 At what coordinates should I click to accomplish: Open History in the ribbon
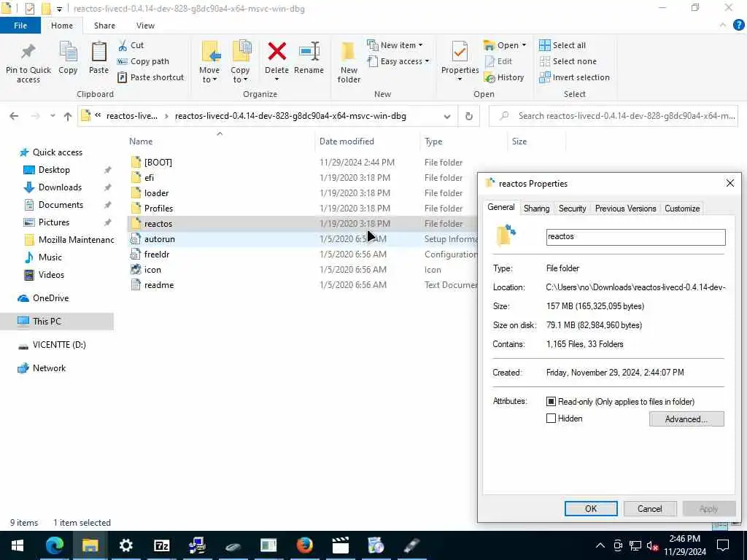pos(504,77)
